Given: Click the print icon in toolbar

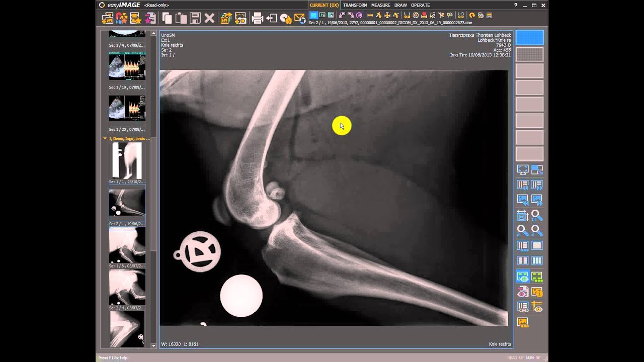Looking at the screenshot, I should [257, 19].
